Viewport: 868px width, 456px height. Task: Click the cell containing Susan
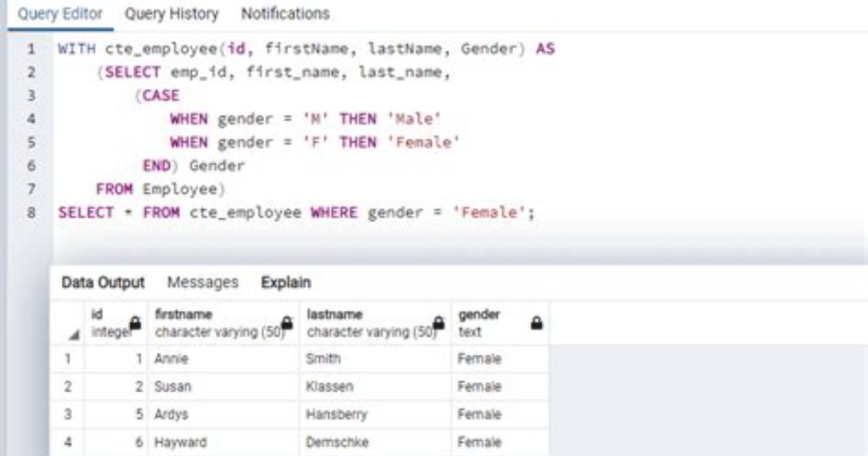pos(224,387)
